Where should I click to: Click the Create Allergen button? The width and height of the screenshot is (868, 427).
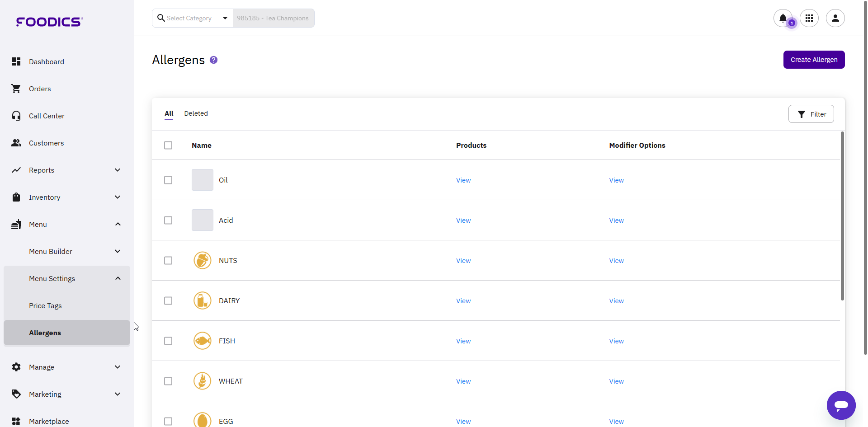tap(814, 60)
